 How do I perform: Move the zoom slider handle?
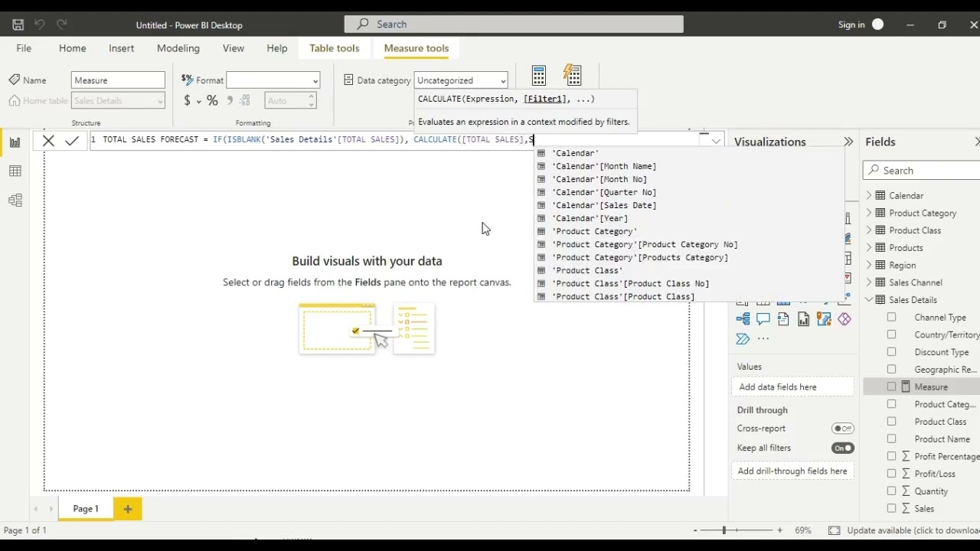[x=724, y=530]
